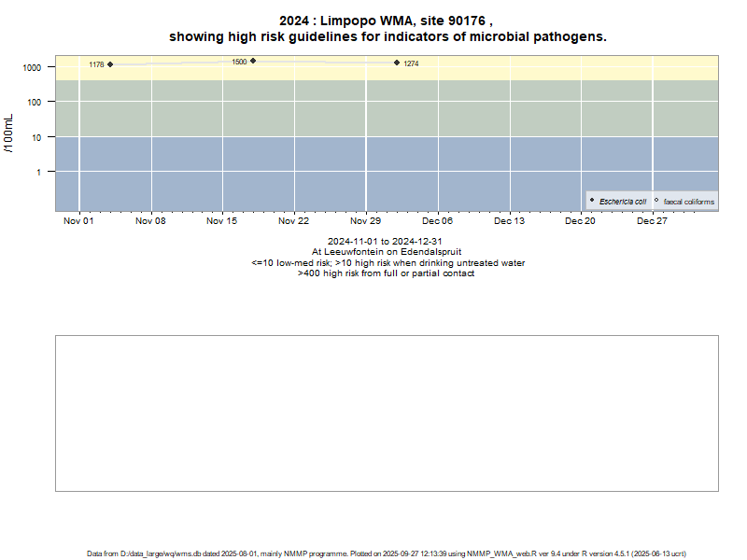Click the Dec 27 x-axis date label
Screen dimensions: 747x560
(652, 221)
